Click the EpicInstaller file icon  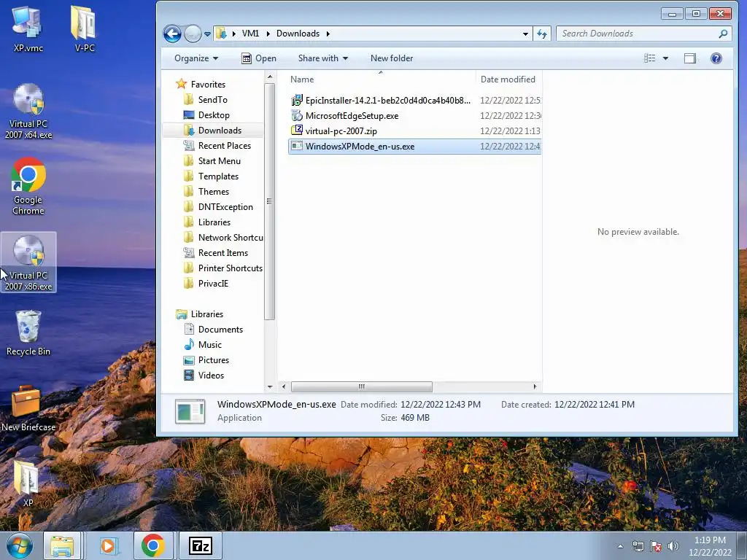point(297,100)
